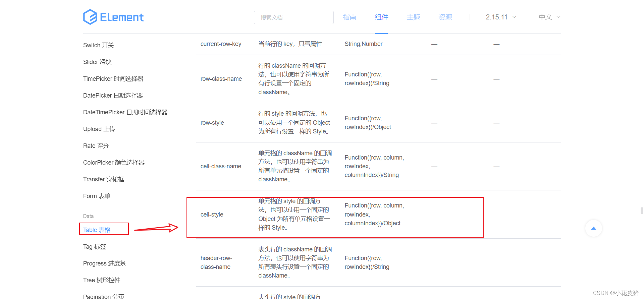This screenshot has width=644, height=299.
Task: Click the cell-style description text
Action: [294, 215]
